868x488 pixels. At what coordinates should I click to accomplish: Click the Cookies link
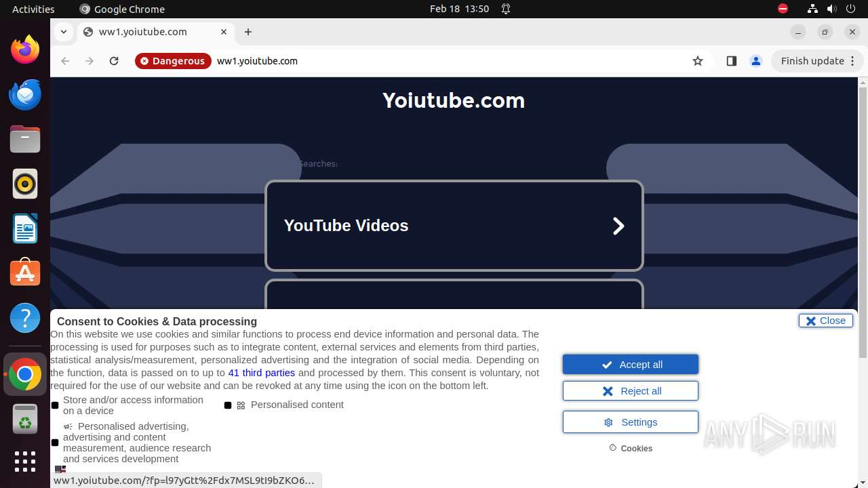pyautogui.click(x=631, y=448)
